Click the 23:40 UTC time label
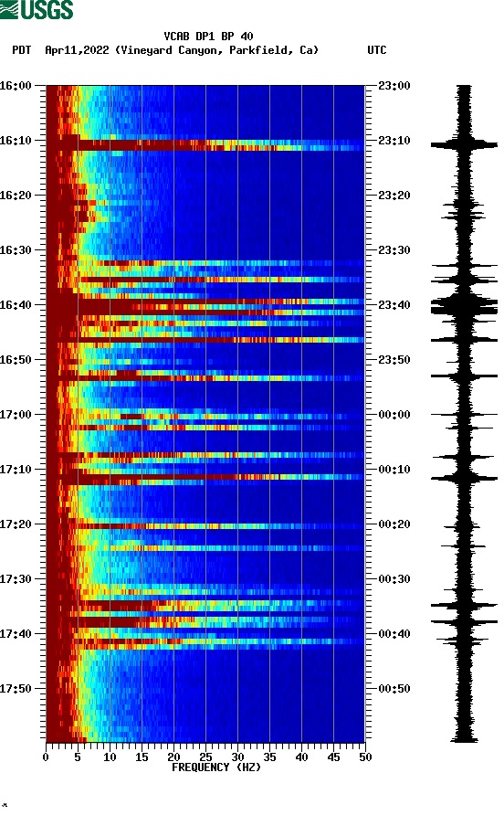Viewport: 504px width, 815px height. [x=394, y=305]
